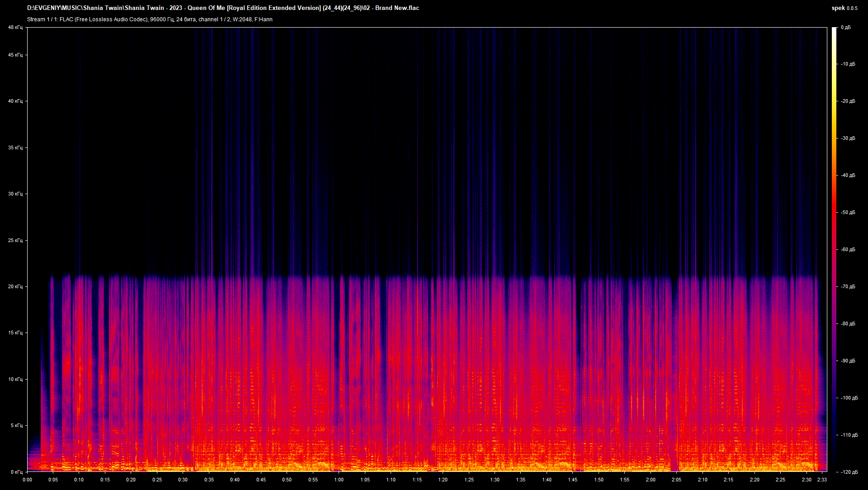
Task: Click the 0:00 start time label
Action: 27,480
